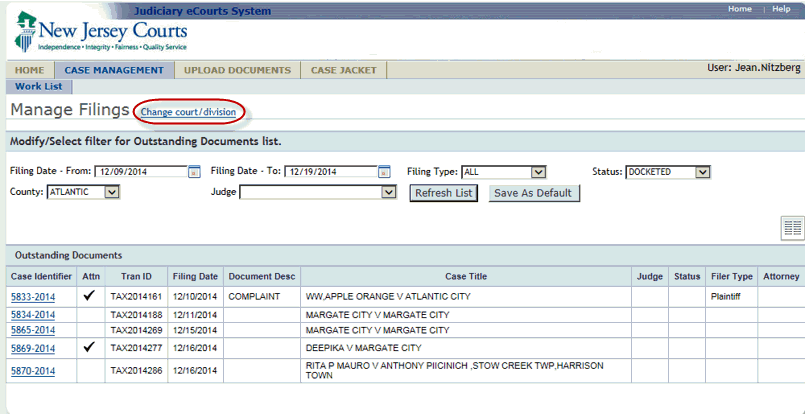Click the attention checkmark for case 5833-2014
Image resolution: width=805 pixels, height=414 pixels.
(x=90, y=297)
